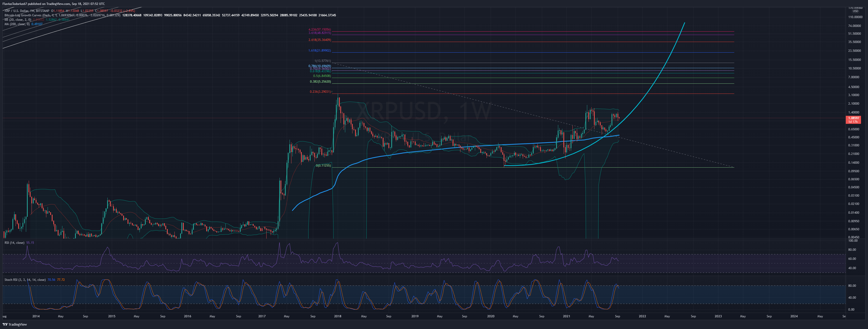Image resolution: width=868 pixels, height=329 pixels.
Task: Click the 7.00000 price axis label
Action: tap(854, 77)
